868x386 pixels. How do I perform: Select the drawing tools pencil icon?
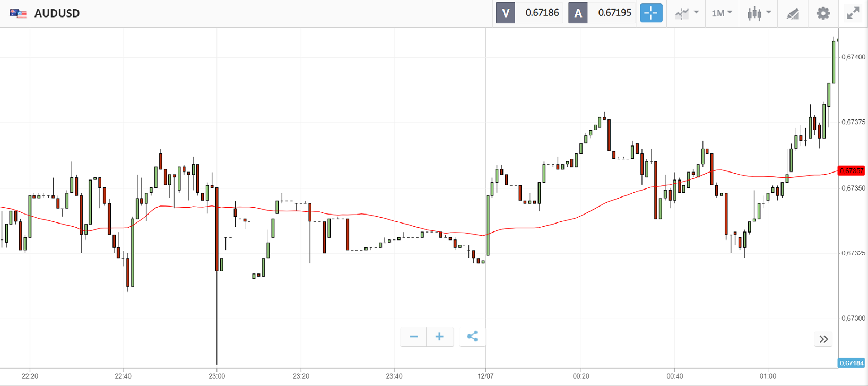pyautogui.click(x=793, y=13)
